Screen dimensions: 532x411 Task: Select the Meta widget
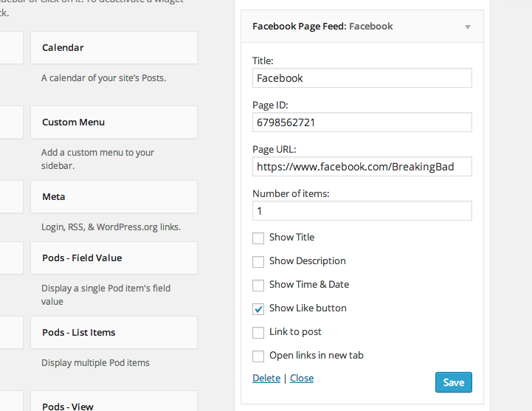point(114,197)
